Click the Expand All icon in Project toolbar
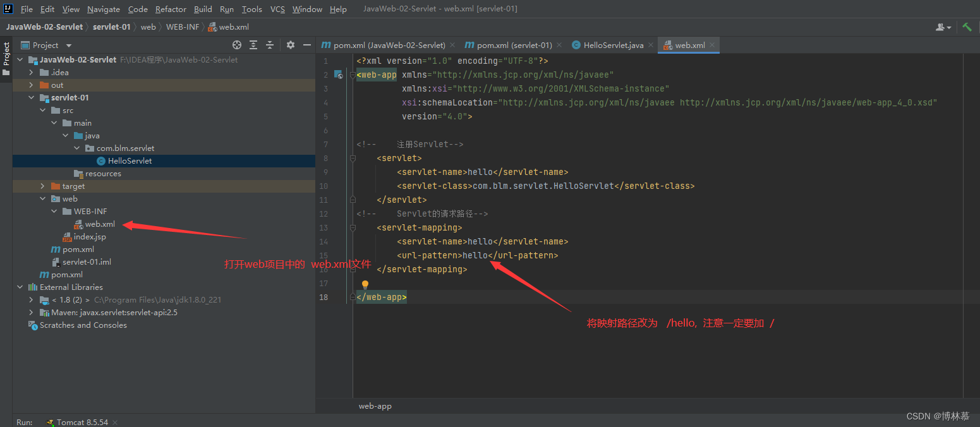Image resolution: width=980 pixels, height=427 pixels. click(x=254, y=45)
